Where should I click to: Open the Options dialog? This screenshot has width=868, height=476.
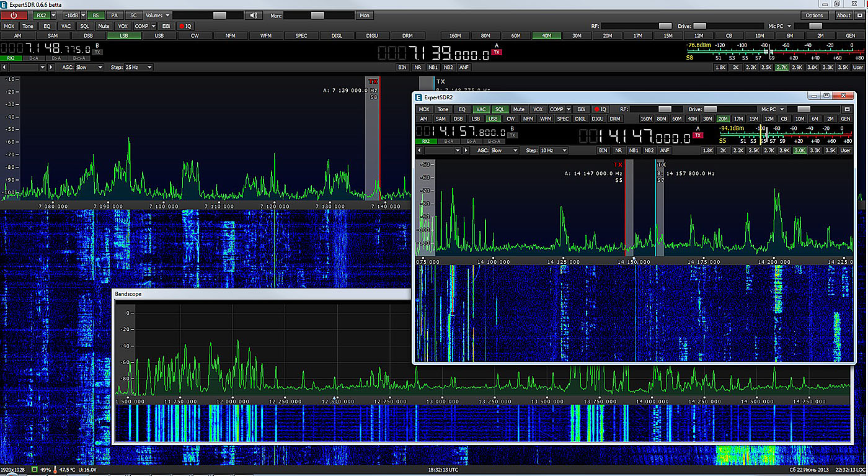(x=814, y=15)
